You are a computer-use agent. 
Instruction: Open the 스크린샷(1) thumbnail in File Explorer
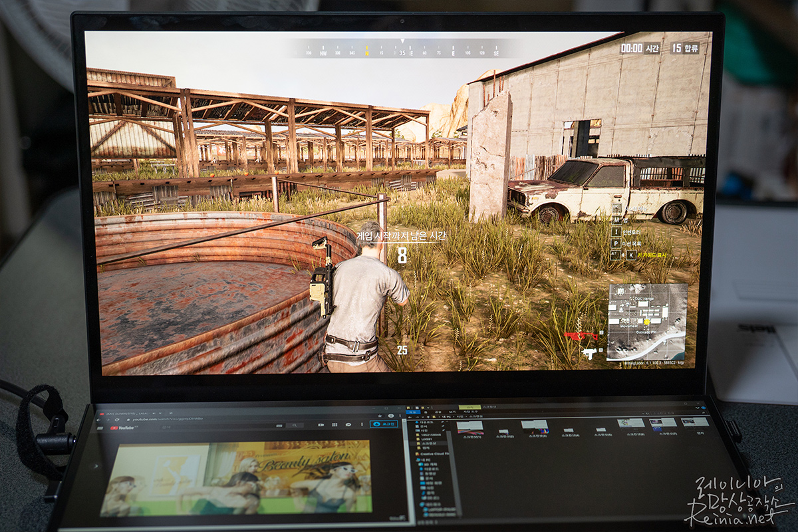pyautogui.click(x=470, y=430)
